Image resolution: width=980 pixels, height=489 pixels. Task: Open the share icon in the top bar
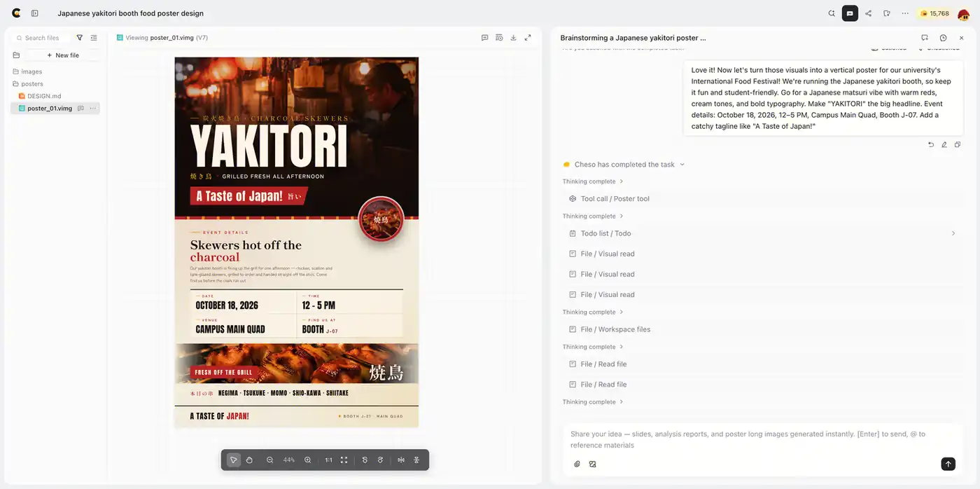(x=869, y=13)
